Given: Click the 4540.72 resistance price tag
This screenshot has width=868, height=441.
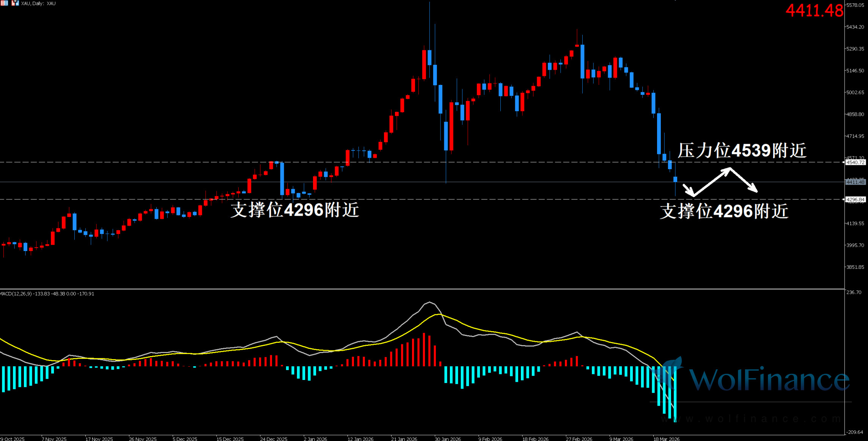Looking at the screenshot, I should point(856,162).
